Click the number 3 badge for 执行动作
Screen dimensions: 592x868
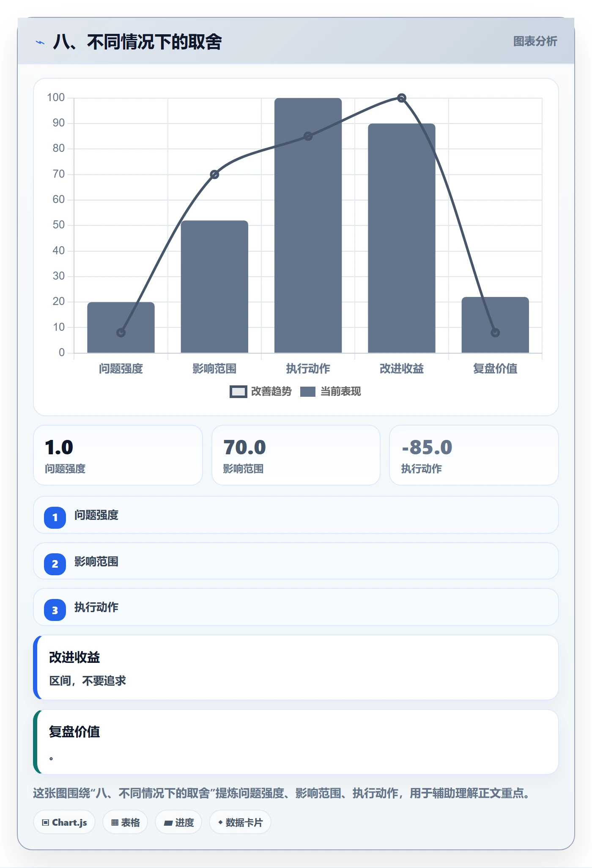55,610
